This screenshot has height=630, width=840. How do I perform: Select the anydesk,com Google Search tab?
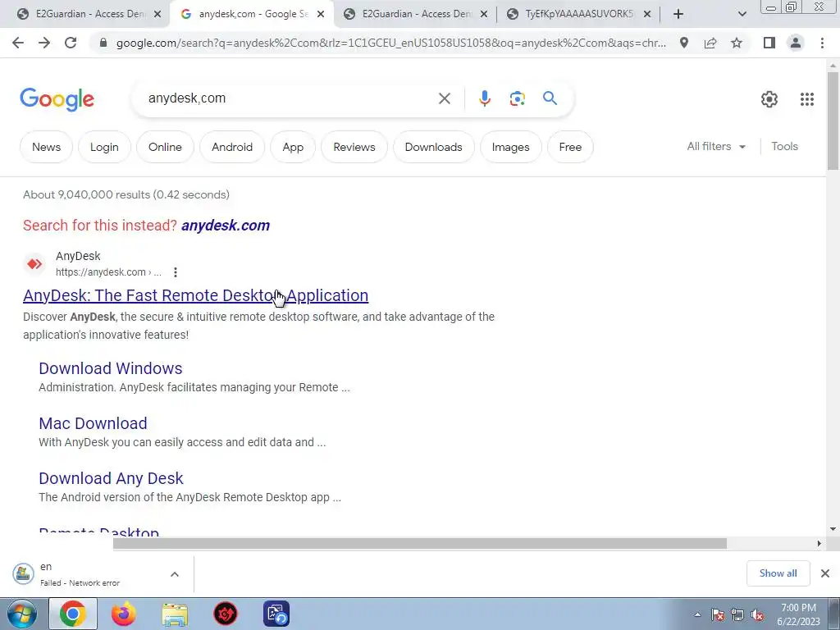251,14
